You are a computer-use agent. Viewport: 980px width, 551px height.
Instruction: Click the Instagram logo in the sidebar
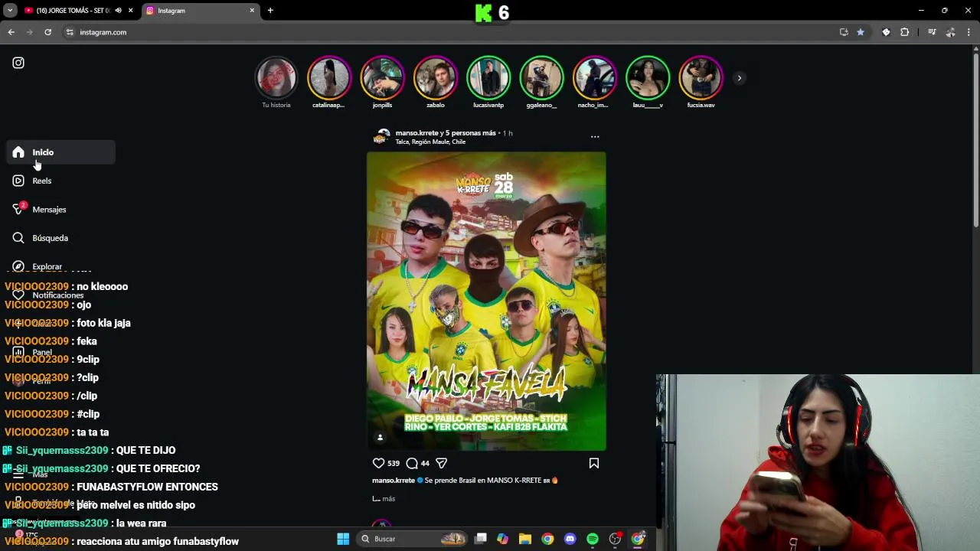pyautogui.click(x=18, y=63)
